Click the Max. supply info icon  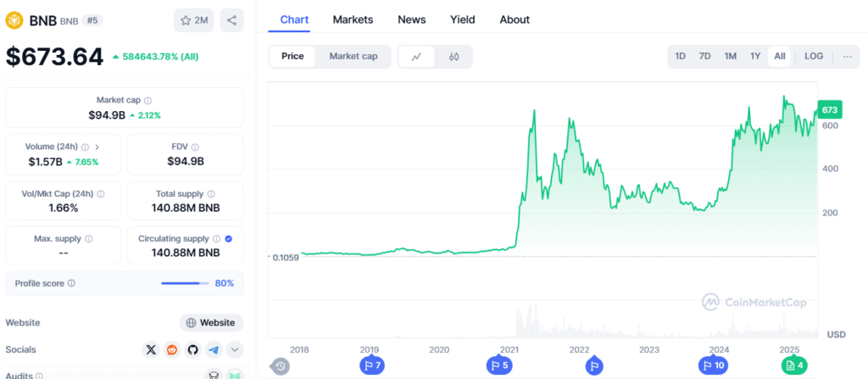pyautogui.click(x=88, y=239)
